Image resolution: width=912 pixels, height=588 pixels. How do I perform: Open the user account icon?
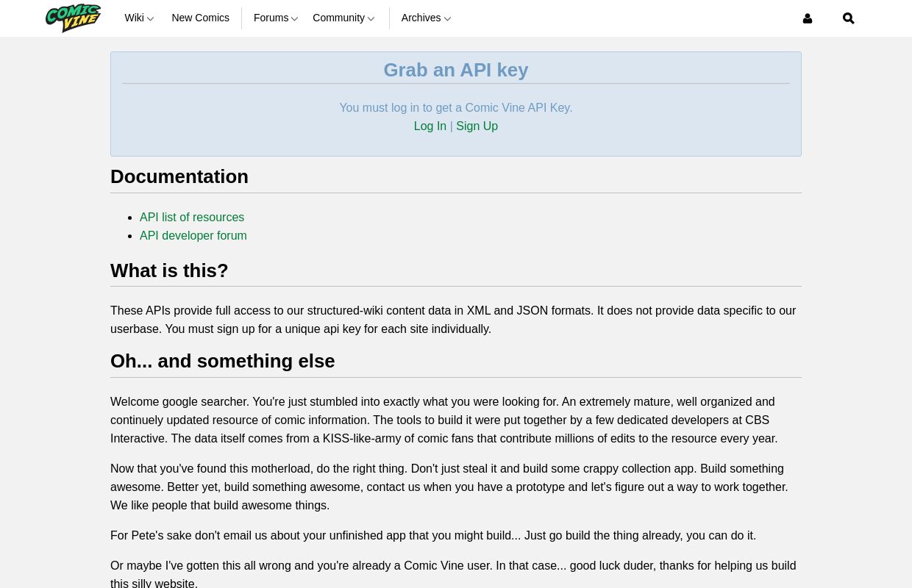(x=808, y=18)
